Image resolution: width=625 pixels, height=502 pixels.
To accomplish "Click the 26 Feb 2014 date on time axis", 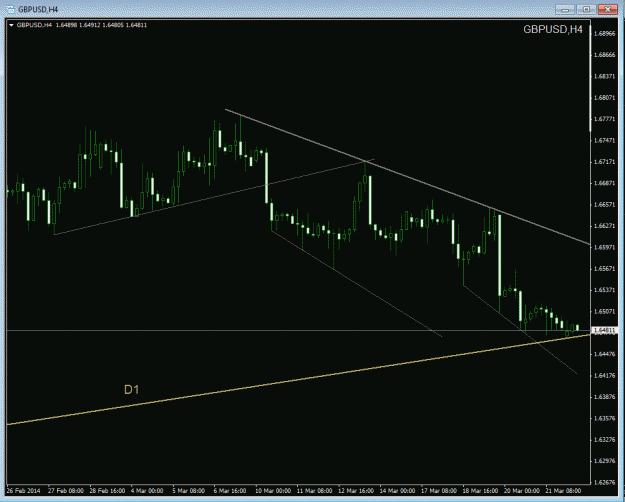I will coord(24,490).
